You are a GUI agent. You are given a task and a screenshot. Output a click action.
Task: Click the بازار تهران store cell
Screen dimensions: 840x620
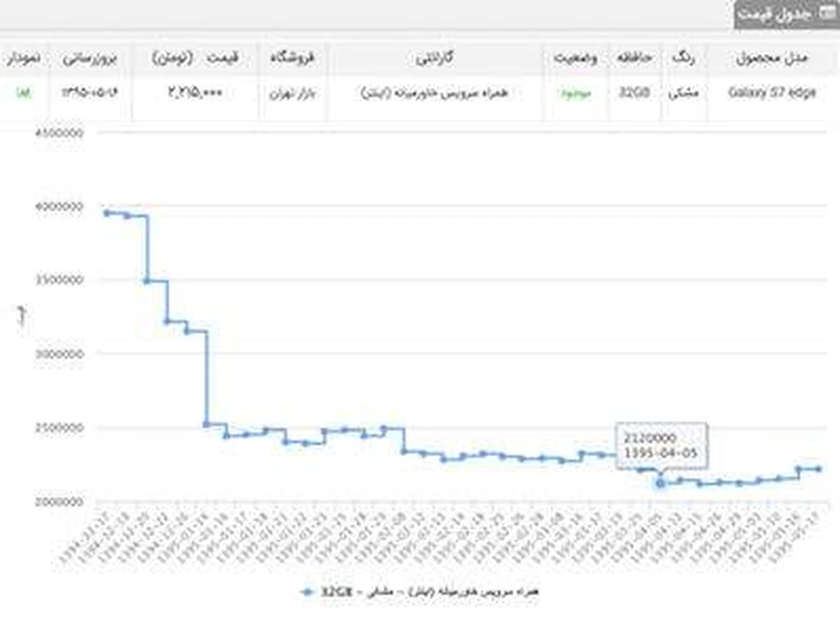click(292, 93)
